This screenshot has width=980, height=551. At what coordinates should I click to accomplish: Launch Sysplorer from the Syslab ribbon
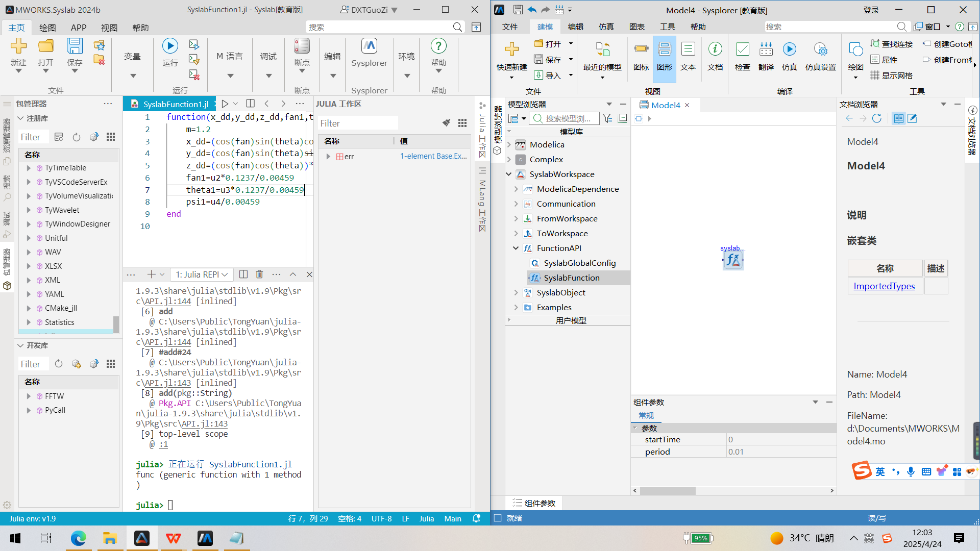click(369, 46)
